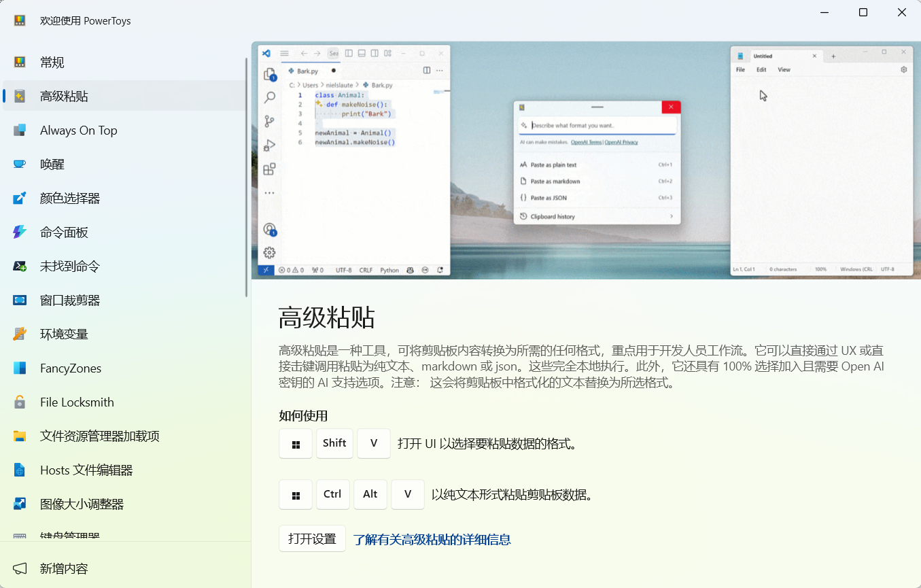This screenshot has width=921, height=588.
Task: Click the text 以纯文本形式粘贴剪贴板数据。
Action: point(512,495)
